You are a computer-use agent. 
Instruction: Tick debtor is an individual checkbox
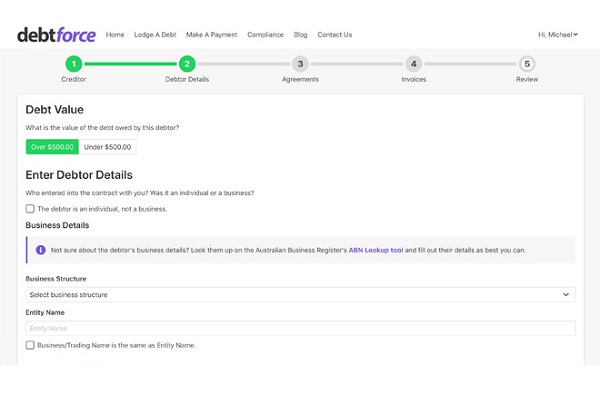point(30,209)
